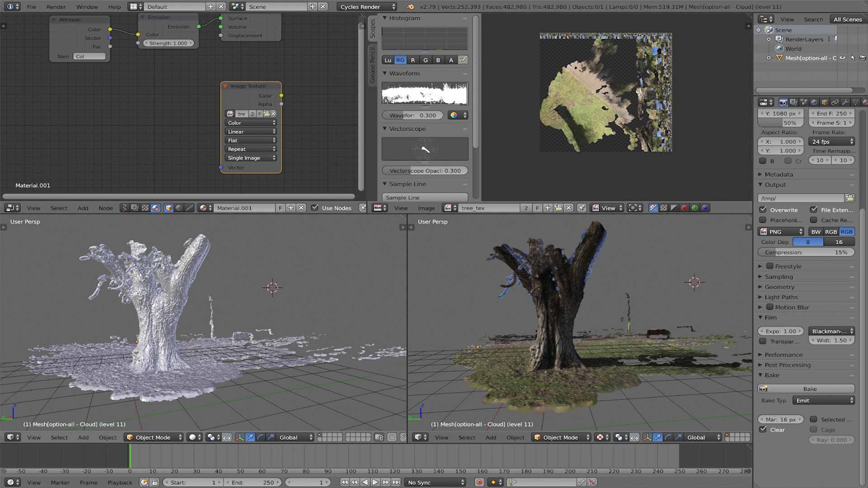Screen dimensions: 868x488
Task: Open the Render properties tab with camera icon
Action: click(784, 103)
